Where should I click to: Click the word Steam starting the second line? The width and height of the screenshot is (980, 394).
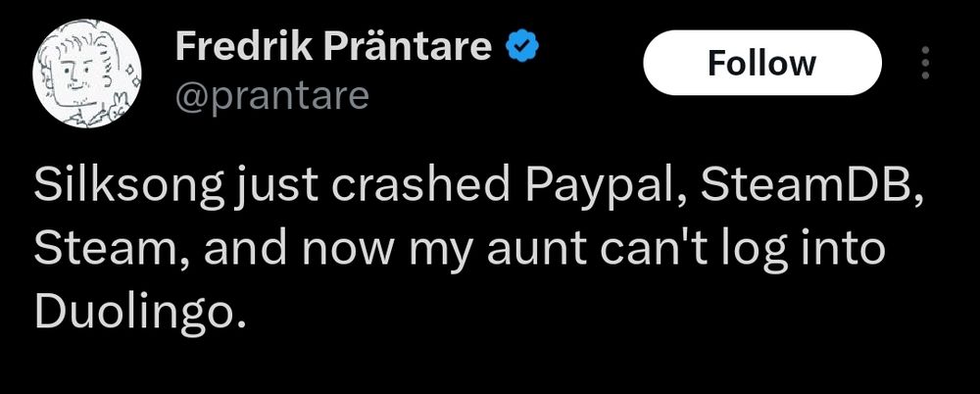pyautogui.click(x=96, y=248)
